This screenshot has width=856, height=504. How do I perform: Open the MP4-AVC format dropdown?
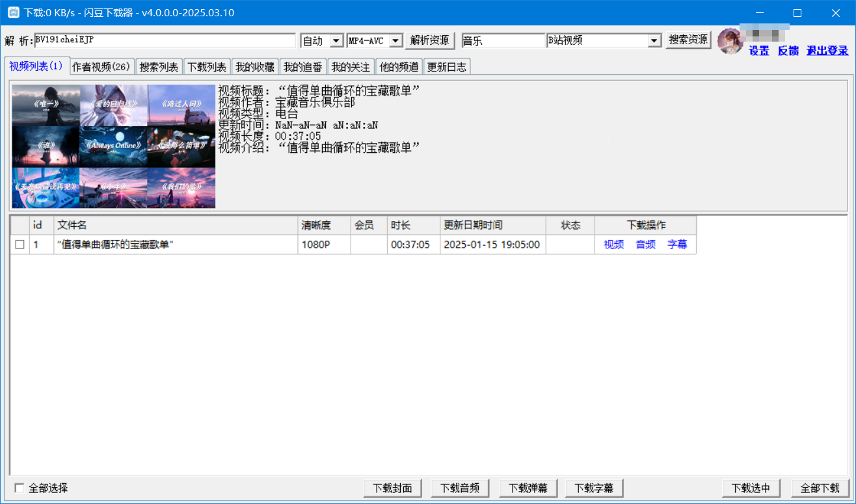[395, 41]
